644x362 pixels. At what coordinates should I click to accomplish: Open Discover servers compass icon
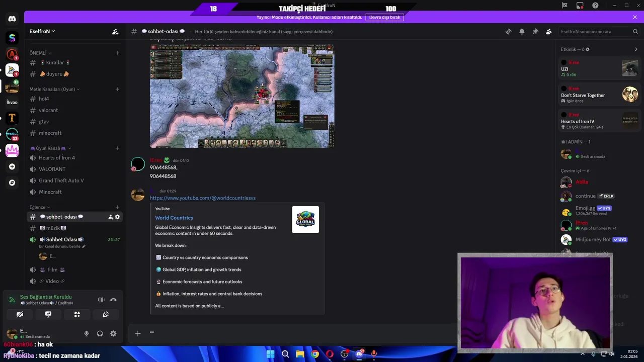coord(12,183)
